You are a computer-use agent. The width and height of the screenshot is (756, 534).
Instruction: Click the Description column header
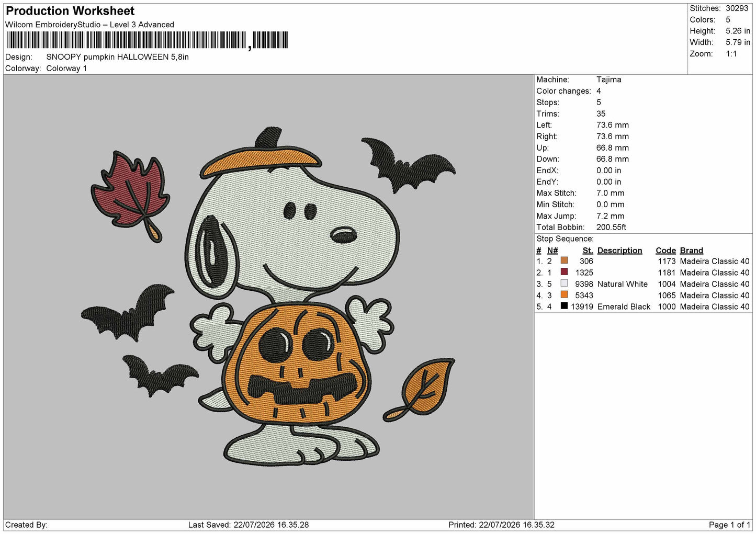(620, 251)
